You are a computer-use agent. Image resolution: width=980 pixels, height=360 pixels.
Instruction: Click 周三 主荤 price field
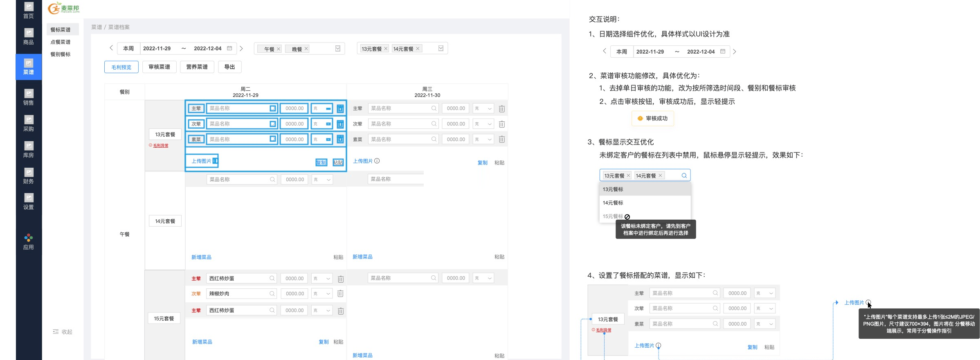click(x=456, y=108)
